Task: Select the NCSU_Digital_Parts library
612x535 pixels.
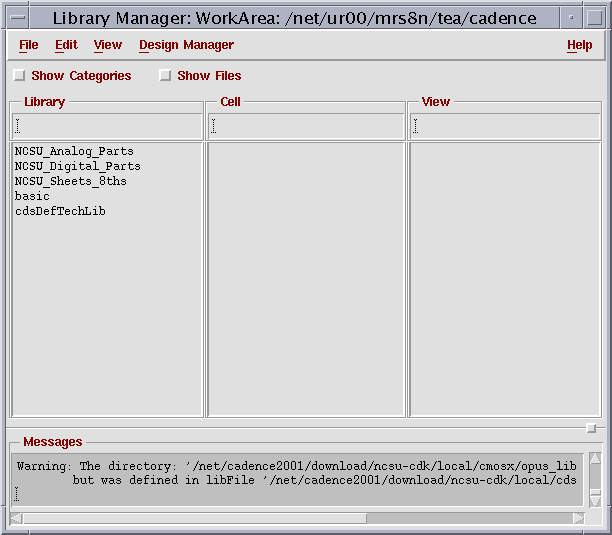Action: coord(77,166)
